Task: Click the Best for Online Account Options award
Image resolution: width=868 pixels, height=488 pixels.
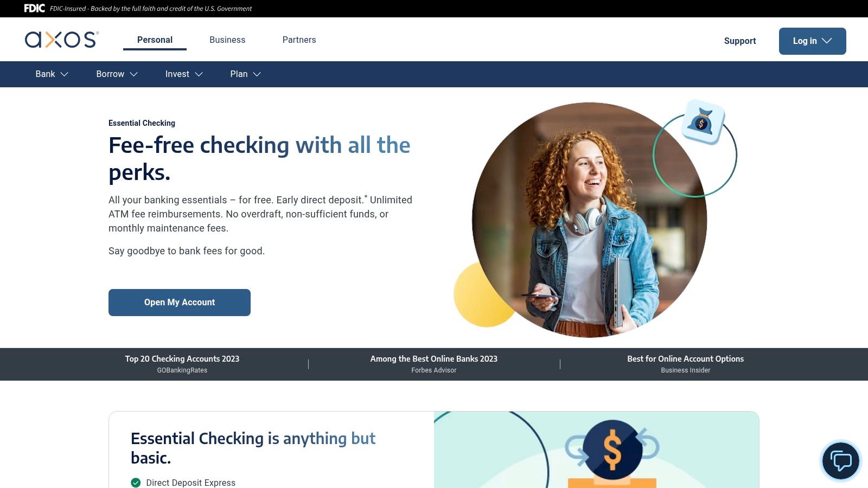Action: [x=685, y=364]
